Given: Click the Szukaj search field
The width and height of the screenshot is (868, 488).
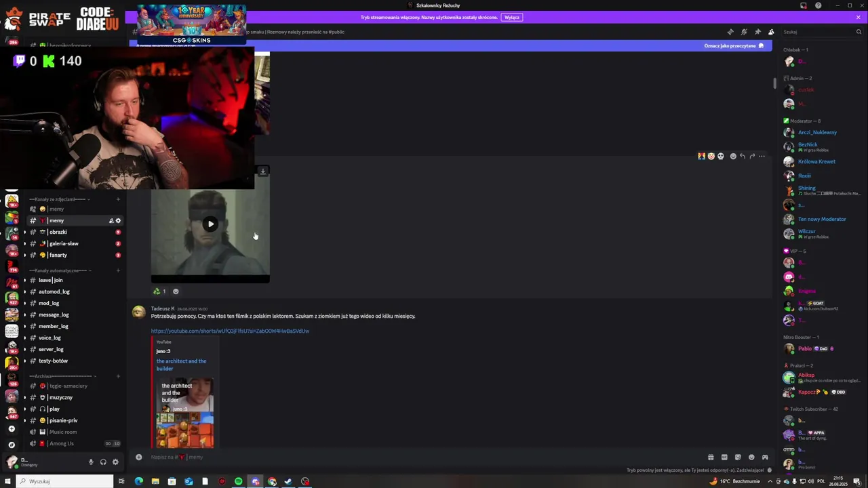Looking at the screenshot, I should point(822,32).
